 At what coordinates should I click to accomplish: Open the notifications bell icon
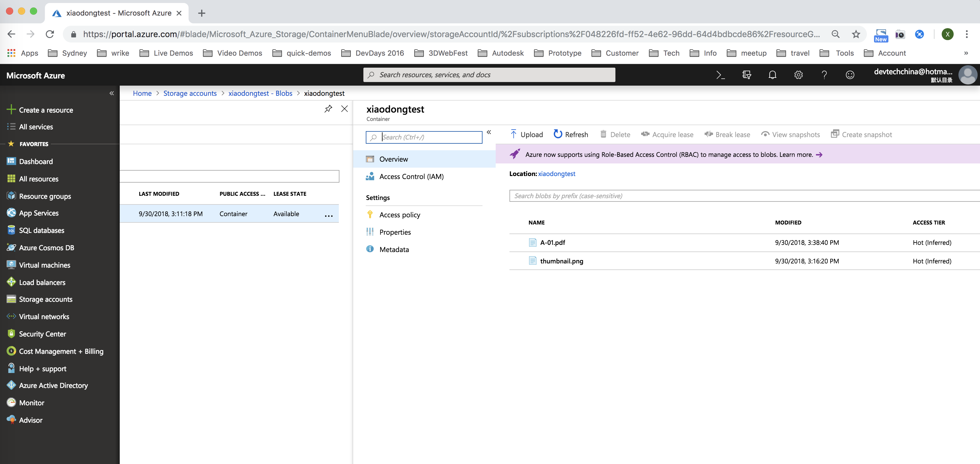tap(772, 75)
